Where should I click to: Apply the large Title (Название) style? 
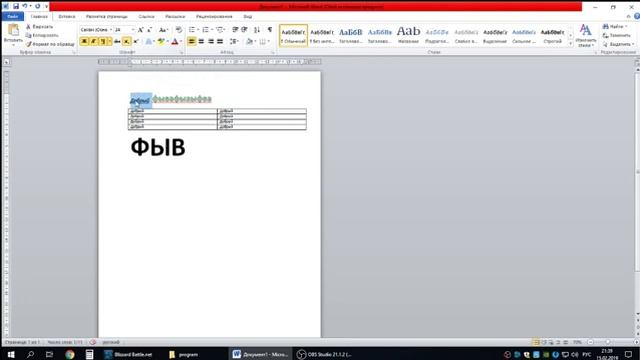coord(408,36)
